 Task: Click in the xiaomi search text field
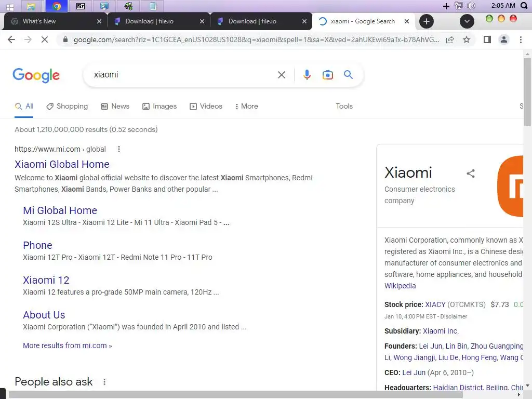pos(183,75)
